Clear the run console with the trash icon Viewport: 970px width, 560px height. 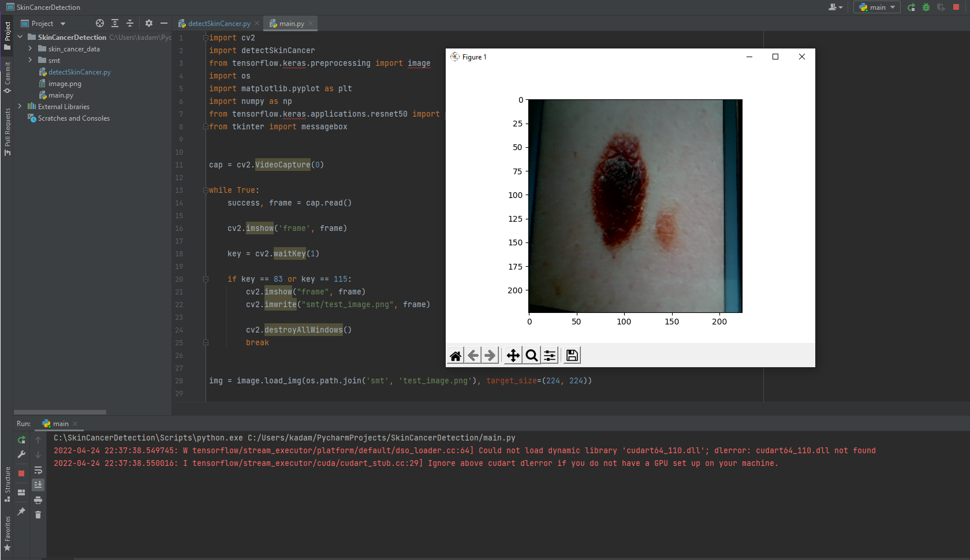click(x=38, y=514)
